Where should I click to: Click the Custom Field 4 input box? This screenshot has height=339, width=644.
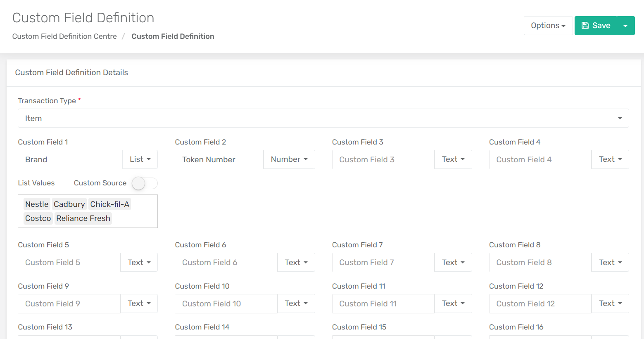[x=540, y=159]
